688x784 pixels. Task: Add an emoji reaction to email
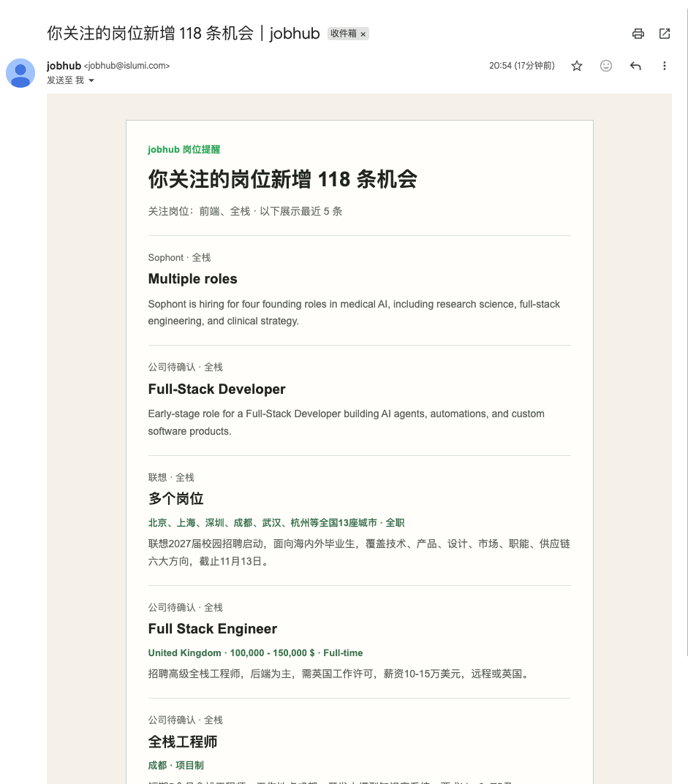[x=606, y=66]
